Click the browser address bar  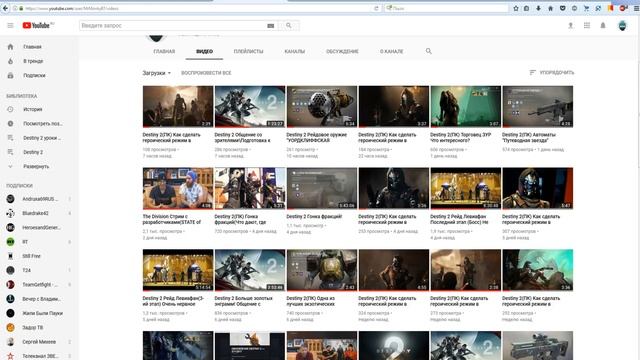click(196, 8)
